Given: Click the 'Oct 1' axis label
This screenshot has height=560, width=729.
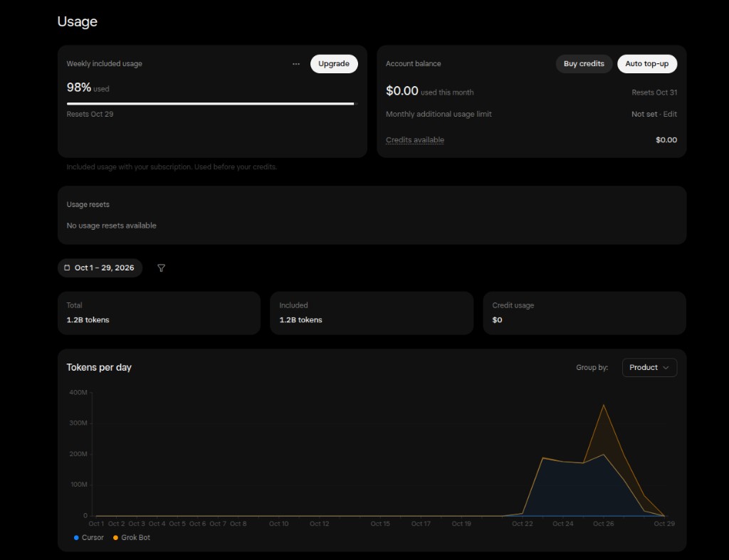Looking at the screenshot, I should (96, 524).
